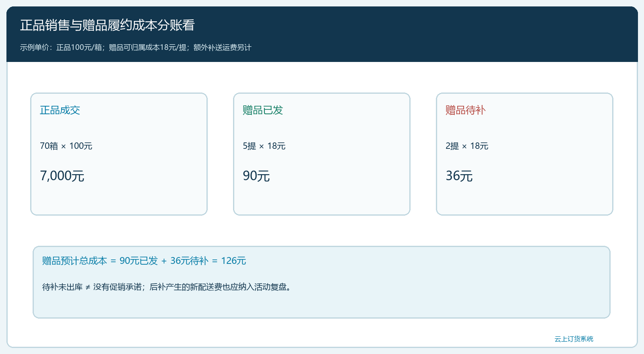This screenshot has width=644, height=354.
Task: Click the 36元待补 term in summary formula
Action: (x=189, y=261)
